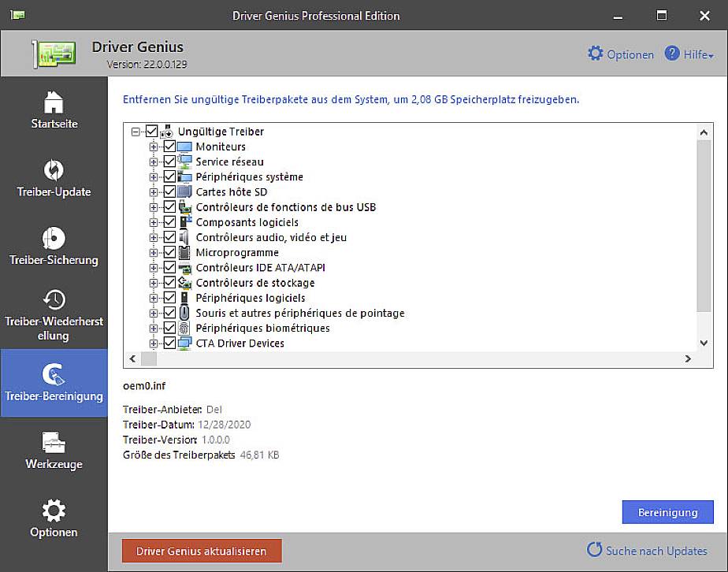Disable the Microprogramme checkbox
Viewport: 728px width, 572px height.
click(170, 252)
